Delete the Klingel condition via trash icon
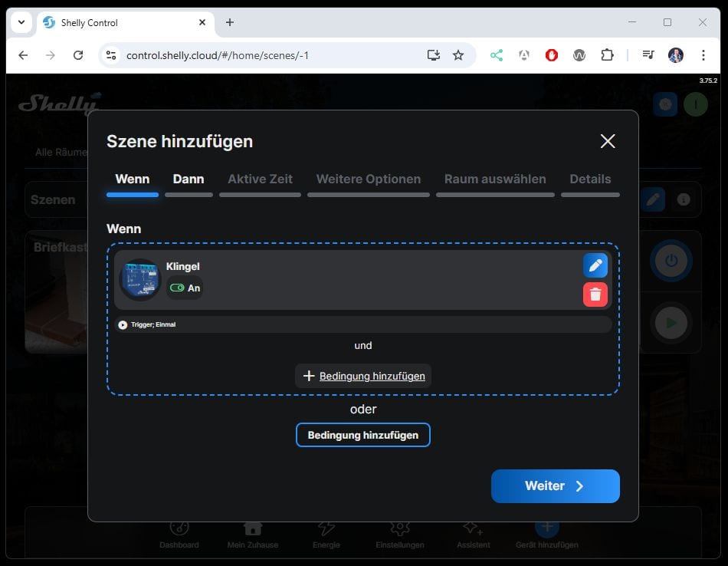The image size is (728, 566). click(x=595, y=295)
